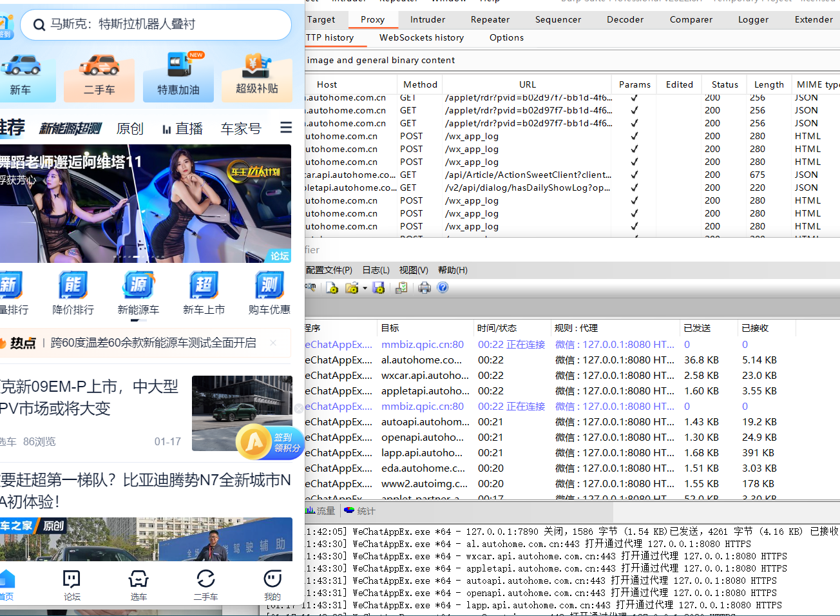Open Proxifier 配置文件(P) menu
The width and height of the screenshot is (840, 616).
pyautogui.click(x=329, y=270)
